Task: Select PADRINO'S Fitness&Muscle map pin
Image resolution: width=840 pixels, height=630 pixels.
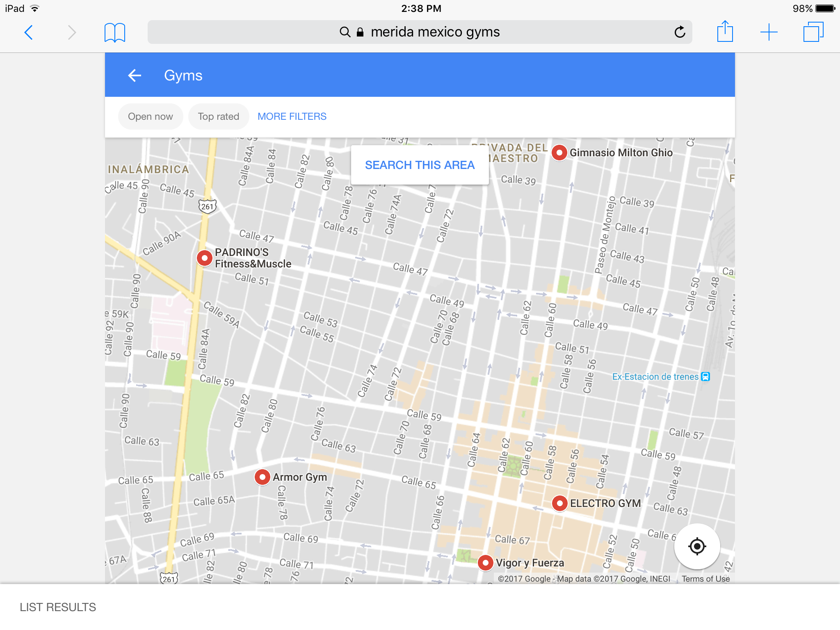Action: pyautogui.click(x=204, y=258)
